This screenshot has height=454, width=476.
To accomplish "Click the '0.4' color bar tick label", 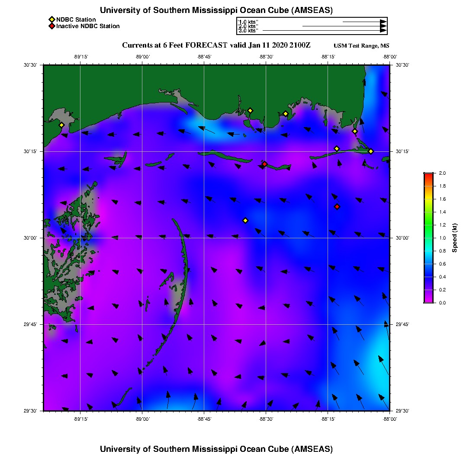I will tap(442, 277).
